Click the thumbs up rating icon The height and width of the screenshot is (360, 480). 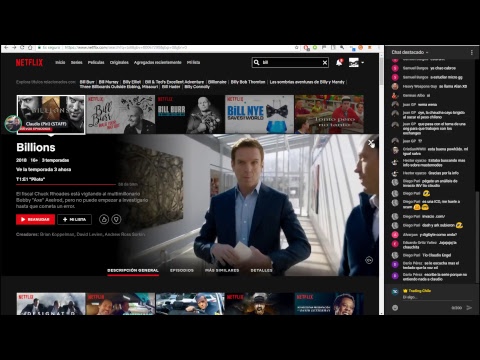click(104, 219)
